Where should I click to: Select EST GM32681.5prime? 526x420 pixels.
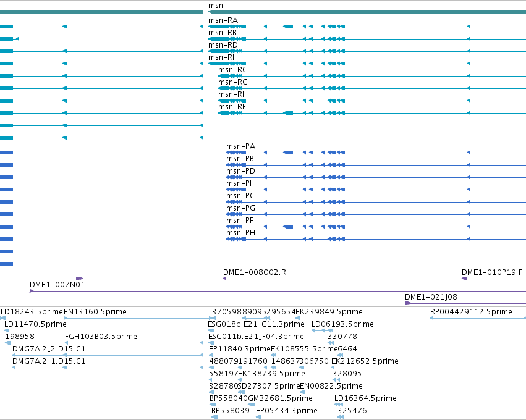click(x=280, y=399)
